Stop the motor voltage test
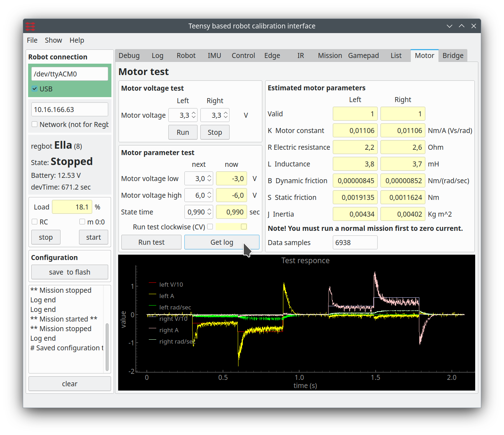Viewport: 504px width, 435px height. pyautogui.click(x=215, y=132)
